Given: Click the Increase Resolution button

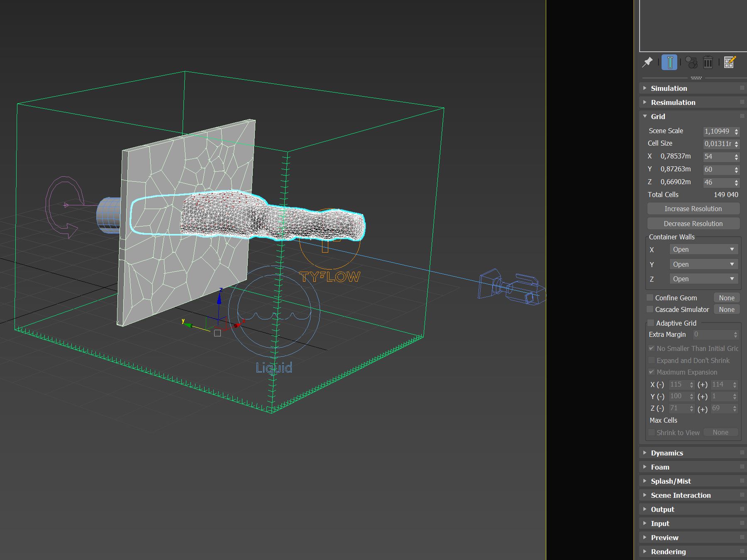Looking at the screenshot, I should click(693, 209).
